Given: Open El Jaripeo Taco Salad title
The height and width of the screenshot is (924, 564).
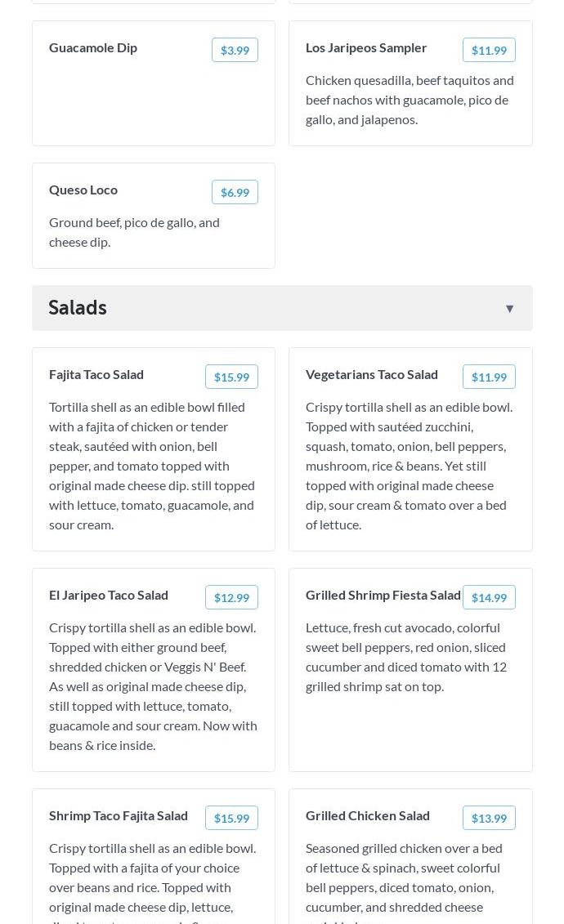Looking at the screenshot, I should [109, 595].
